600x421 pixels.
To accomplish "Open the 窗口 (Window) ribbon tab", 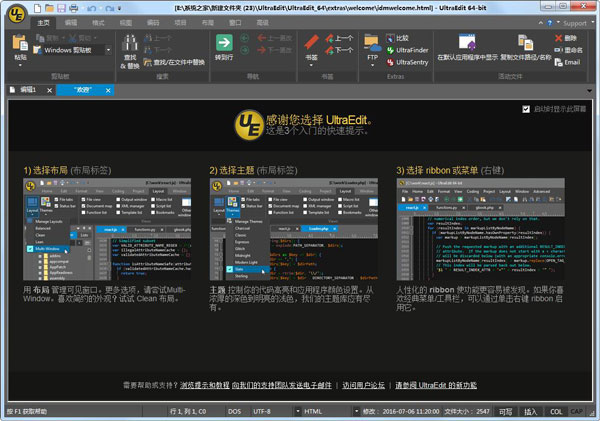I will [235, 23].
